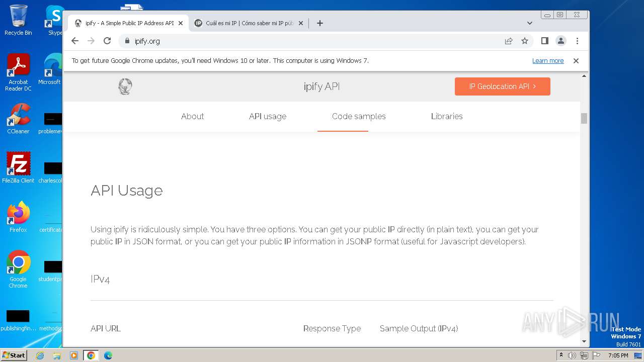This screenshot has width=644, height=362.
Task: Click the API Usage heading
Action: pos(127,191)
